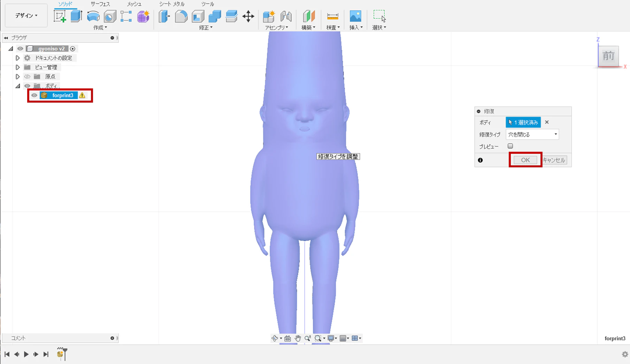
Task: Select the Create Sketch tool
Action: click(x=60, y=16)
